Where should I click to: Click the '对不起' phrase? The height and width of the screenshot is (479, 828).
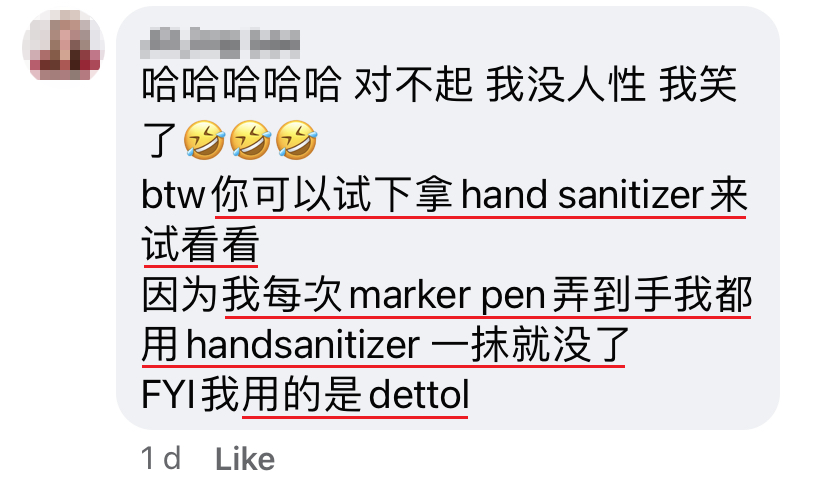[412, 84]
